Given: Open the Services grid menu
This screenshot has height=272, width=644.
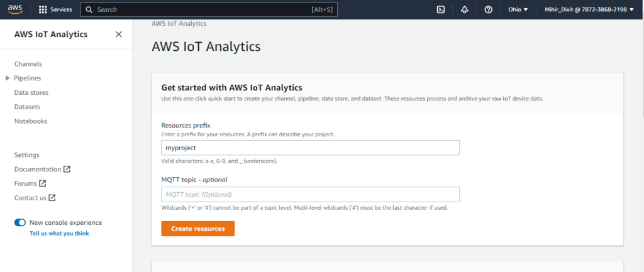Looking at the screenshot, I should pos(43,9).
